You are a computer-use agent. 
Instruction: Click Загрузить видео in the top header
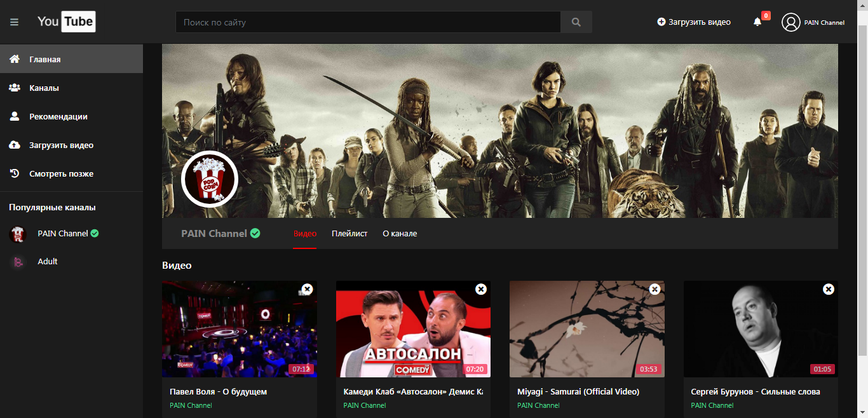pyautogui.click(x=694, y=22)
